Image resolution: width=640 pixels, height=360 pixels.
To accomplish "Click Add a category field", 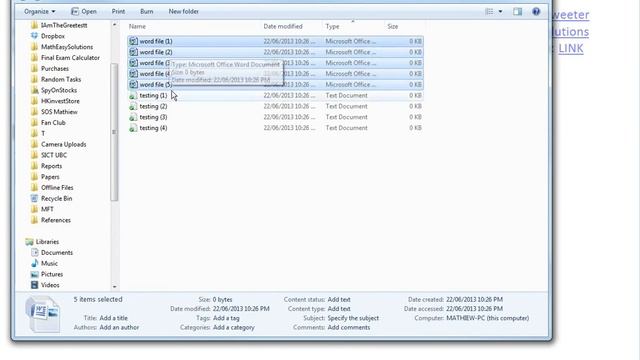I will [233, 327].
